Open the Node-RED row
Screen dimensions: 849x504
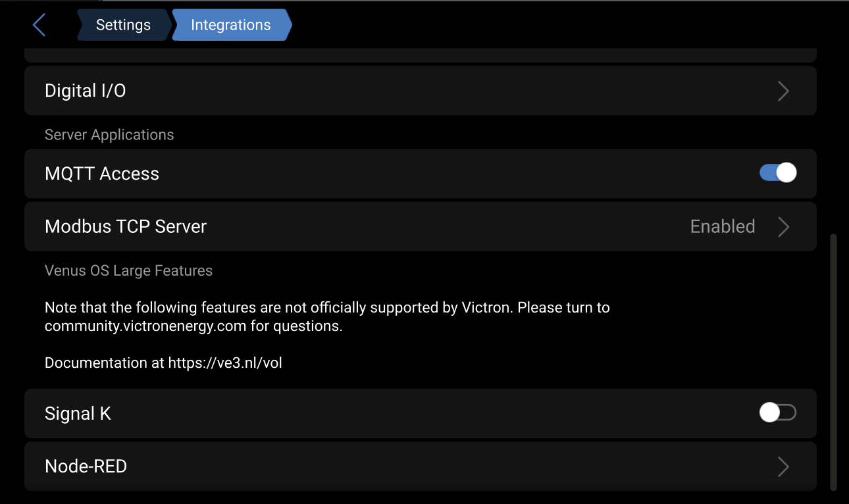pos(395,466)
